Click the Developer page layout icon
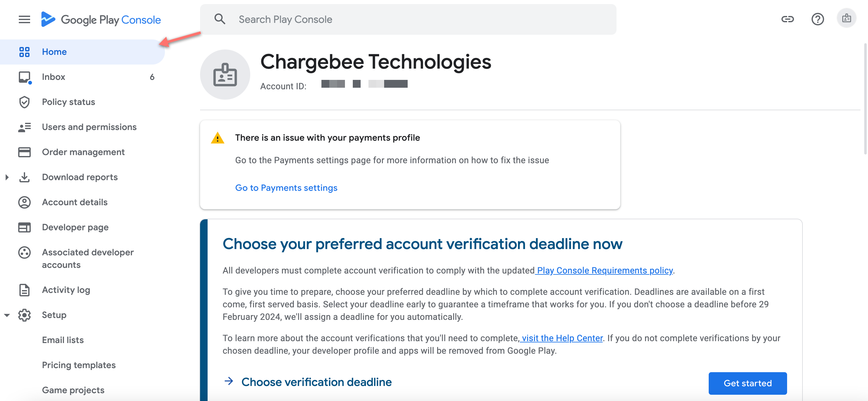Viewport: 868px width, 401px height. 24,227
